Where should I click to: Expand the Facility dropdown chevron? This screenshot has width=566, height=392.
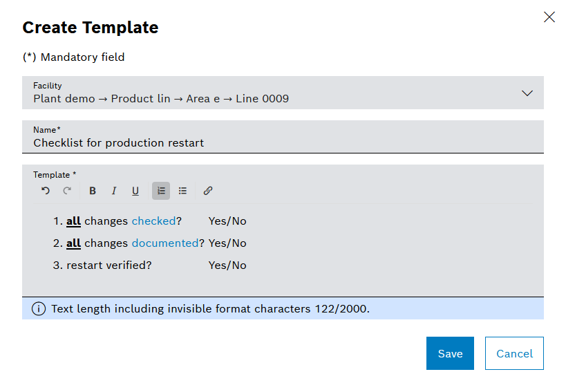527,93
